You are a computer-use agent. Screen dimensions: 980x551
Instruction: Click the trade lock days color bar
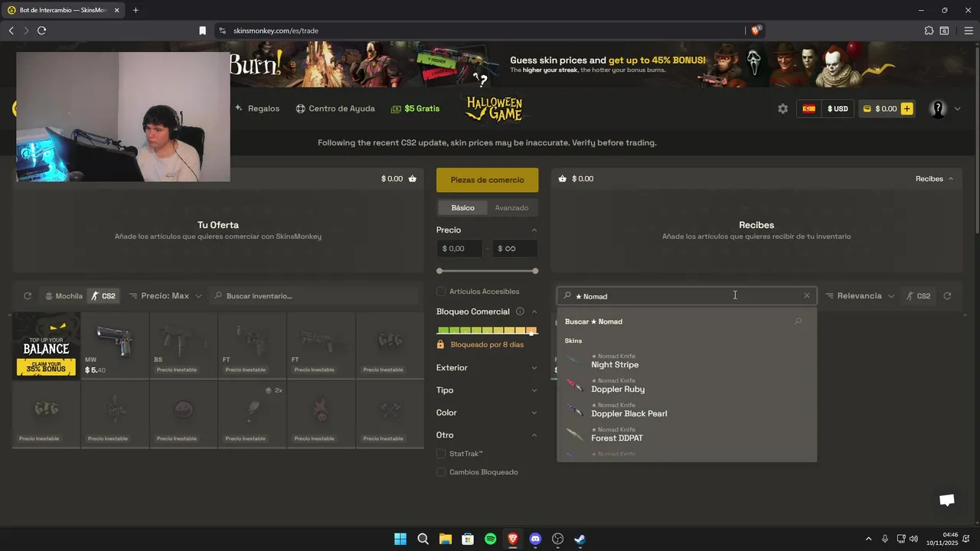(x=487, y=331)
